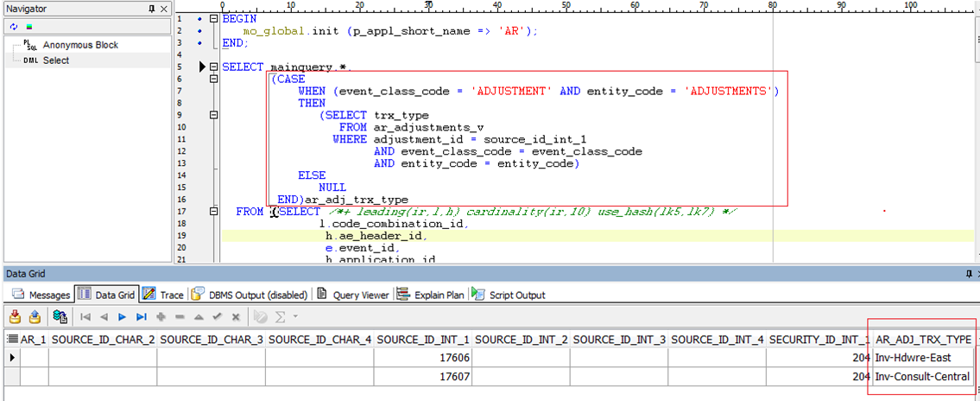Click the SOURCE_ID_CHAR_3 column header
Image resolution: width=980 pixels, height=401 pixels.
pos(212,339)
